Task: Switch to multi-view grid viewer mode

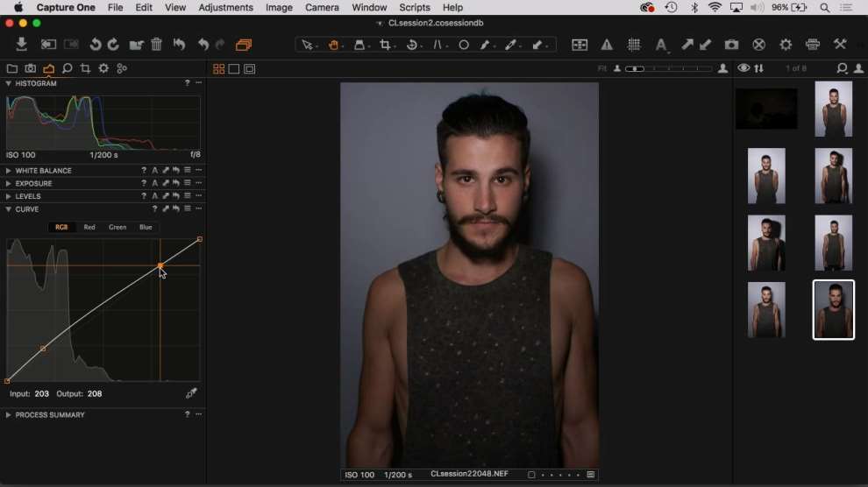Action: coord(218,69)
